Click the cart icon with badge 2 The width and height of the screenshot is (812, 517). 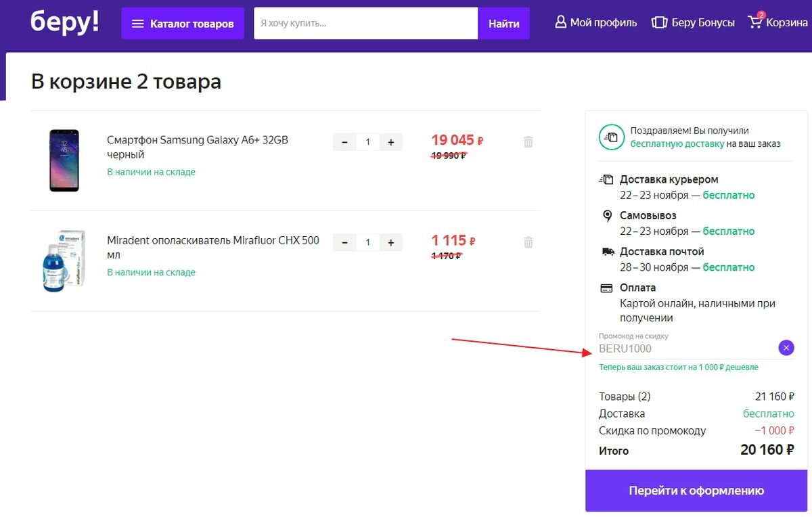(x=755, y=22)
